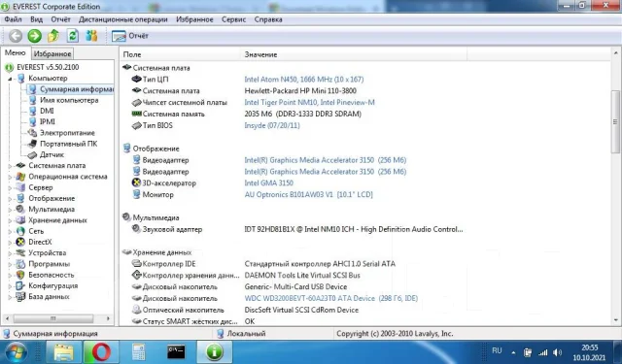Expand the Операционная система tree node
The width and height of the screenshot is (622, 364).
tap(10, 177)
